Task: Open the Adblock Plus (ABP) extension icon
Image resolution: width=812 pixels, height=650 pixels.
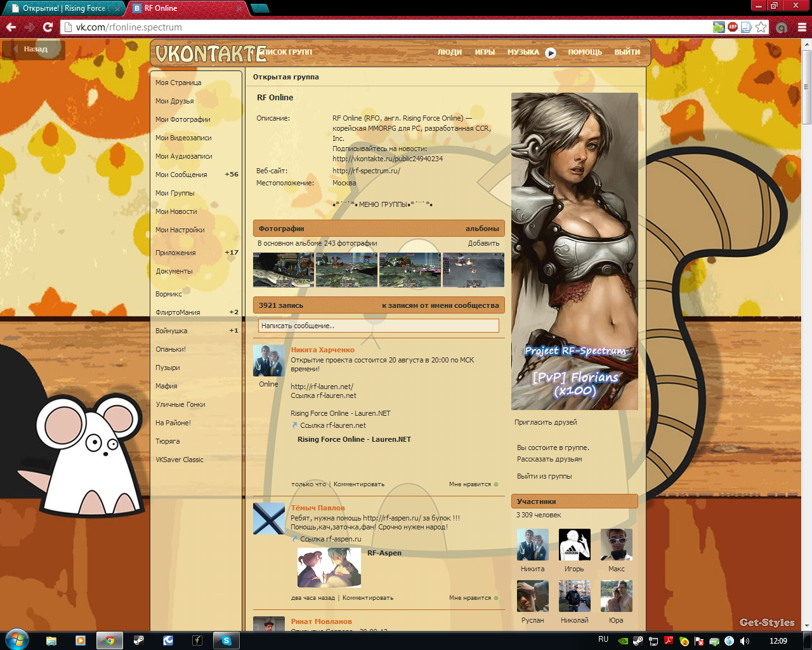Action: point(733,27)
